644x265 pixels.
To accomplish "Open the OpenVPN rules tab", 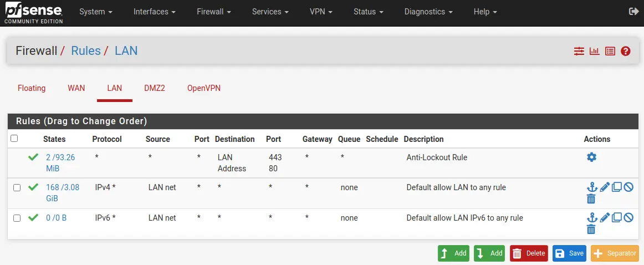I will [204, 88].
